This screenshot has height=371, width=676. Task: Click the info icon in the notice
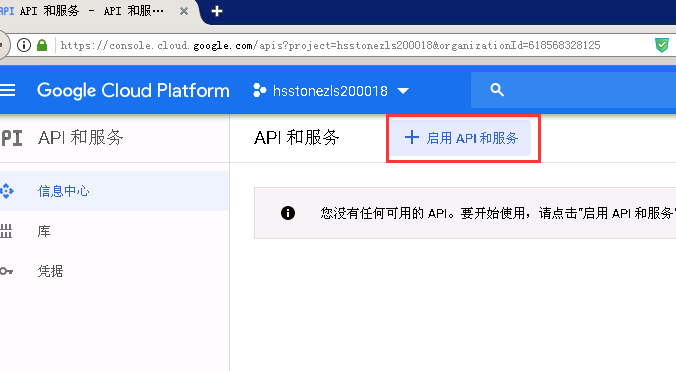click(288, 213)
